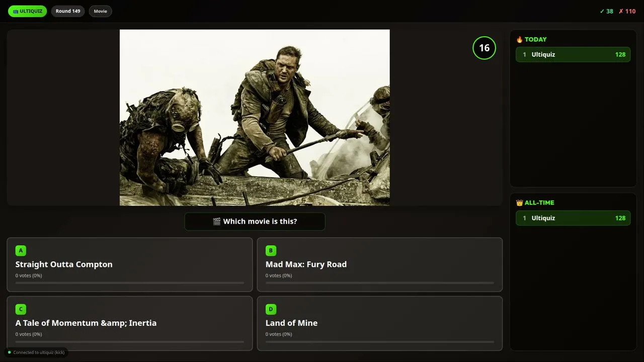The image size is (644, 362).
Task: Click the movie still image
Action: click(x=255, y=118)
